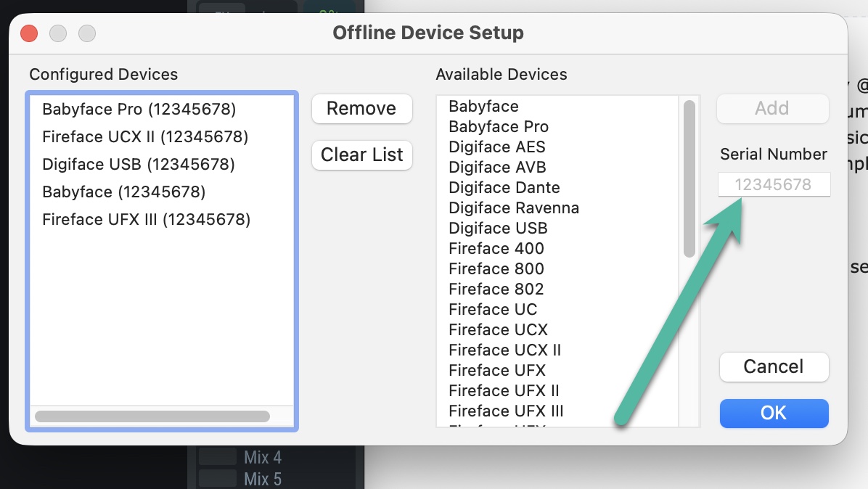Select Fireface UCX II in Available Devices
Screen dimensions: 868x489
(x=558, y=350)
